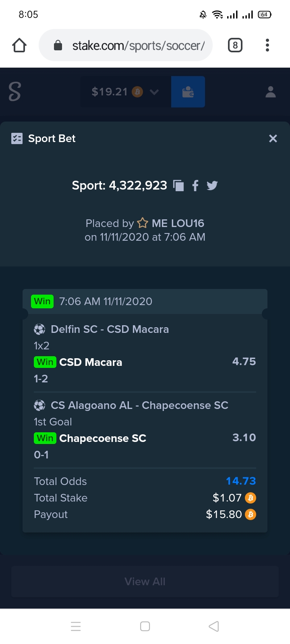Open the browser tabs switcher

pyautogui.click(x=235, y=45)
